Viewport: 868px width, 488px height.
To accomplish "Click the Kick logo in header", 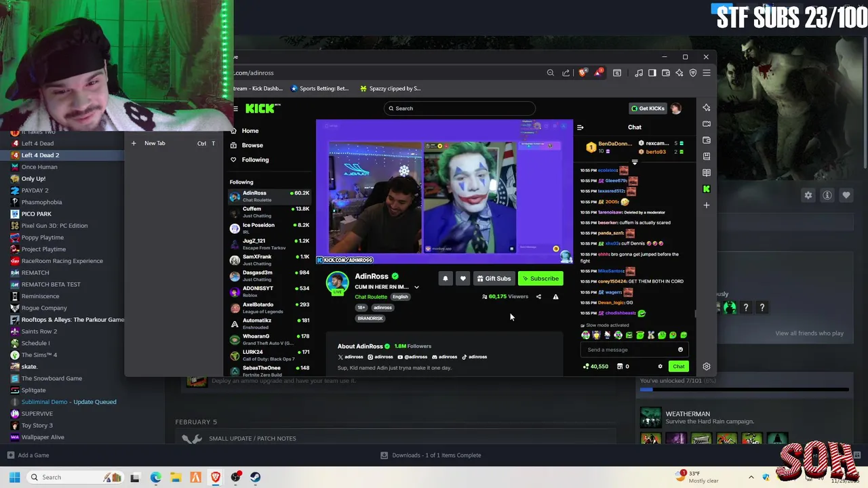I will (x=262, y=108).
